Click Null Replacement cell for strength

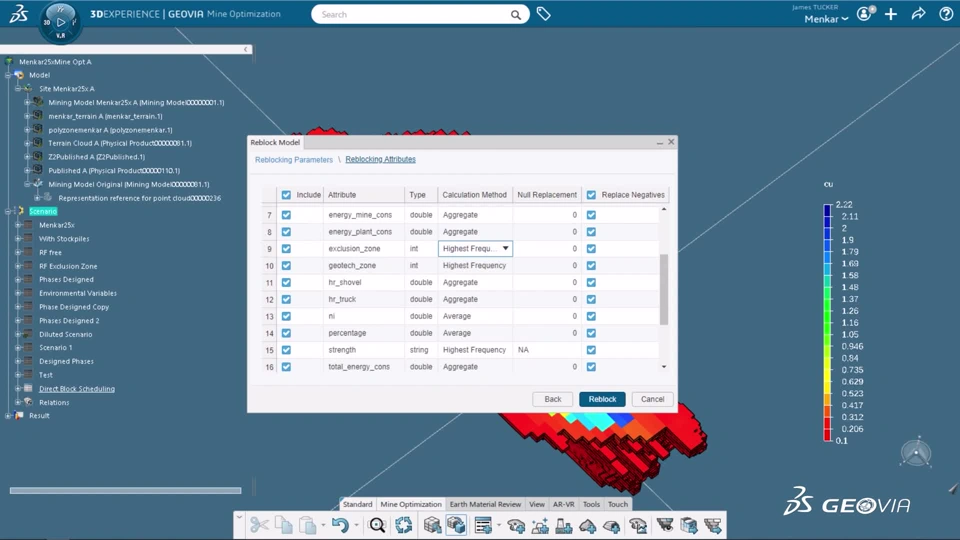[547, 350]
